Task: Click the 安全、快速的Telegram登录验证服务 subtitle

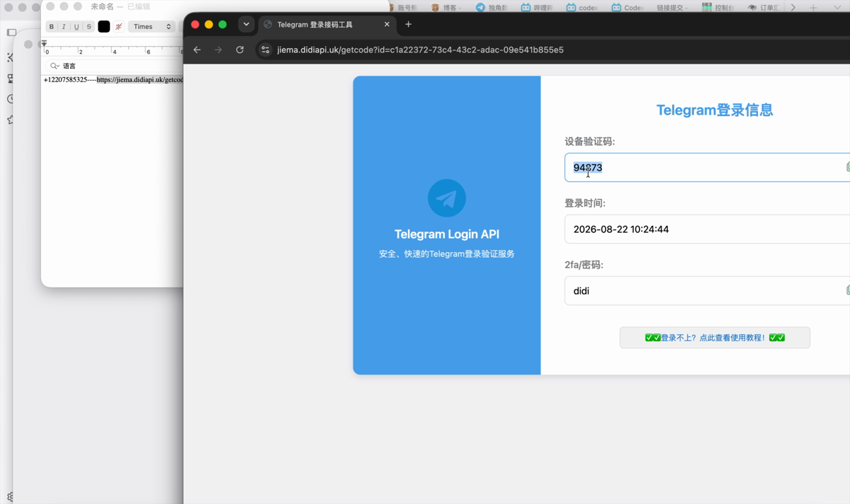Action: point(447,254)
